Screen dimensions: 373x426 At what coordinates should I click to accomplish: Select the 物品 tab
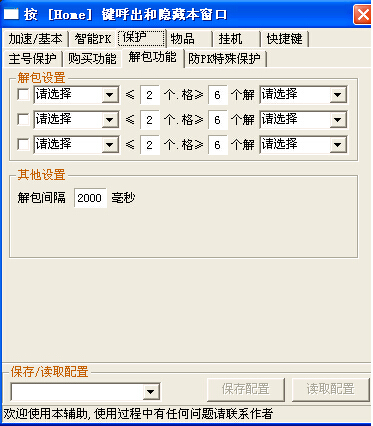(189, 39)
